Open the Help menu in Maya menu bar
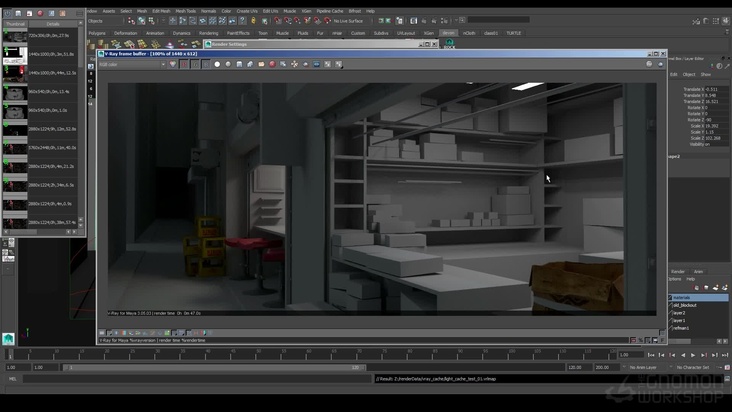 [370, 11]
